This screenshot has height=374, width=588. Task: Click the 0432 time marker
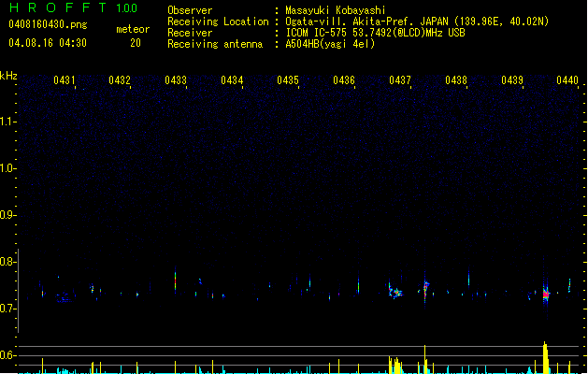[x=120, y=80]
